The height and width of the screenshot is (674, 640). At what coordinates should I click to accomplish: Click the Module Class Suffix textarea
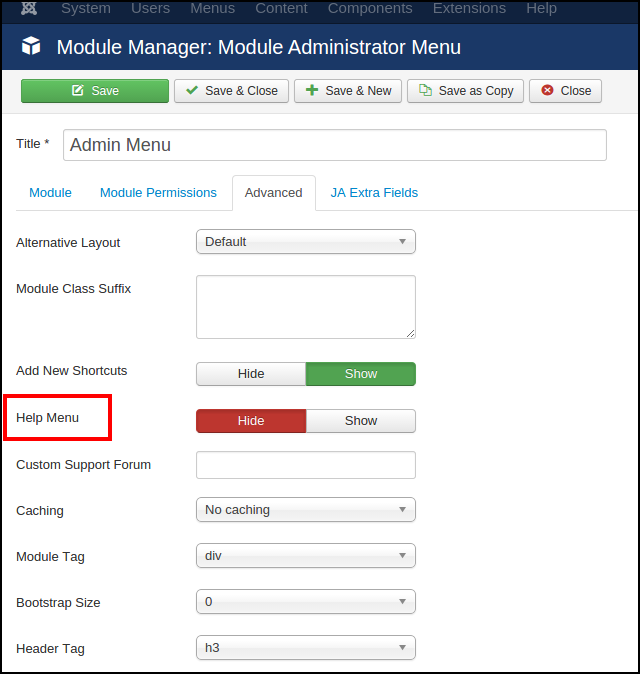[x=305, y=307]
